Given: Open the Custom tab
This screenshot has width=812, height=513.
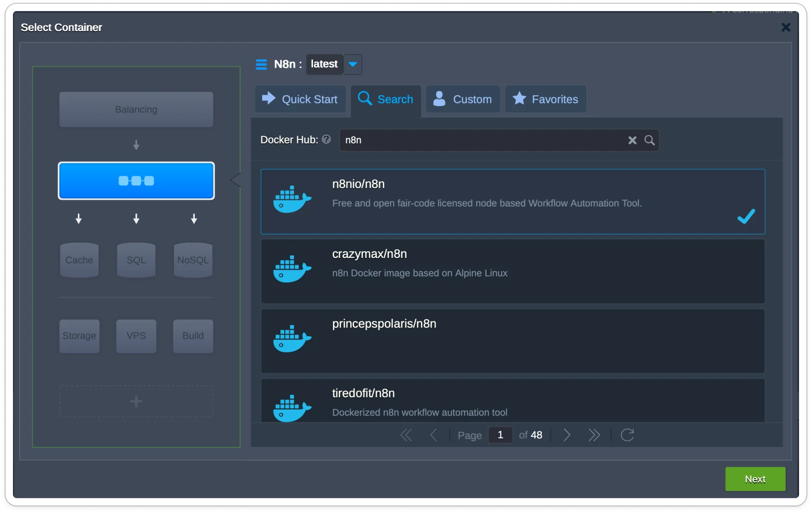Looking at the screenshot, I should [x=462, y=99].
